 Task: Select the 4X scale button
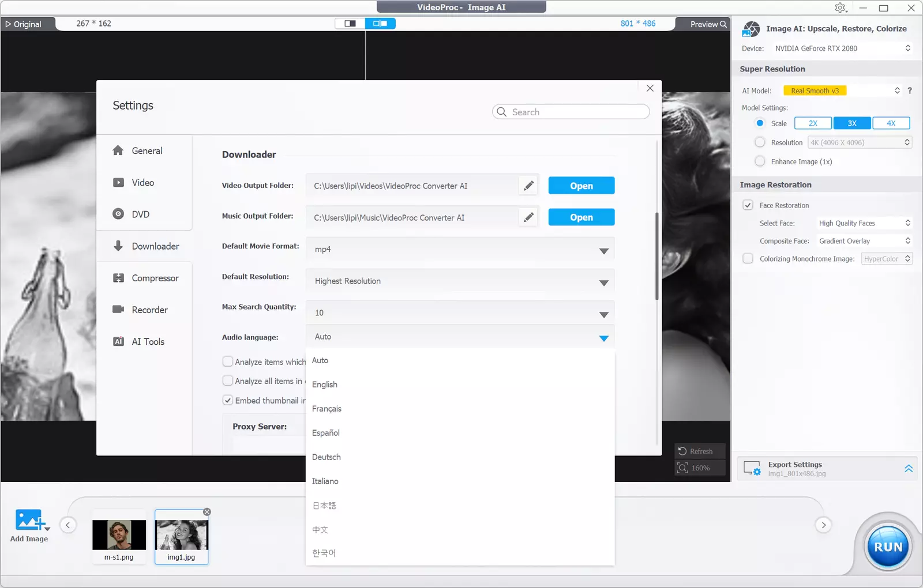[x=891, y=123]
